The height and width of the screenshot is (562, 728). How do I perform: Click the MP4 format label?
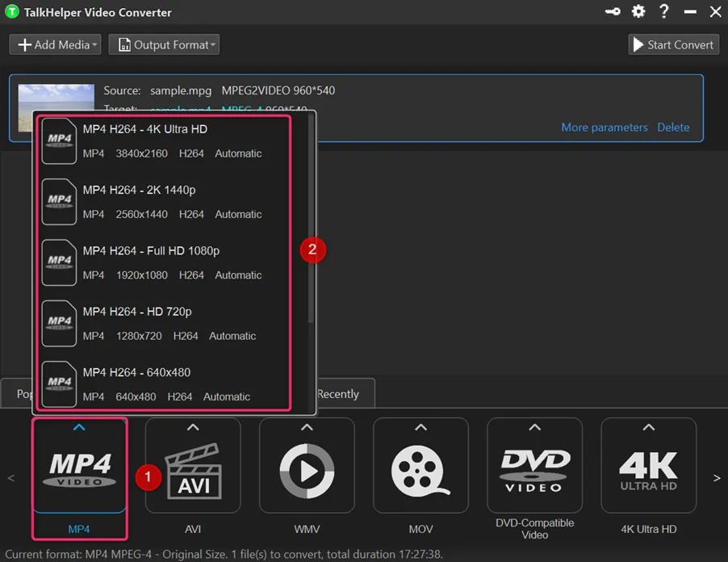pyautogui.click(x=79, y=529)
